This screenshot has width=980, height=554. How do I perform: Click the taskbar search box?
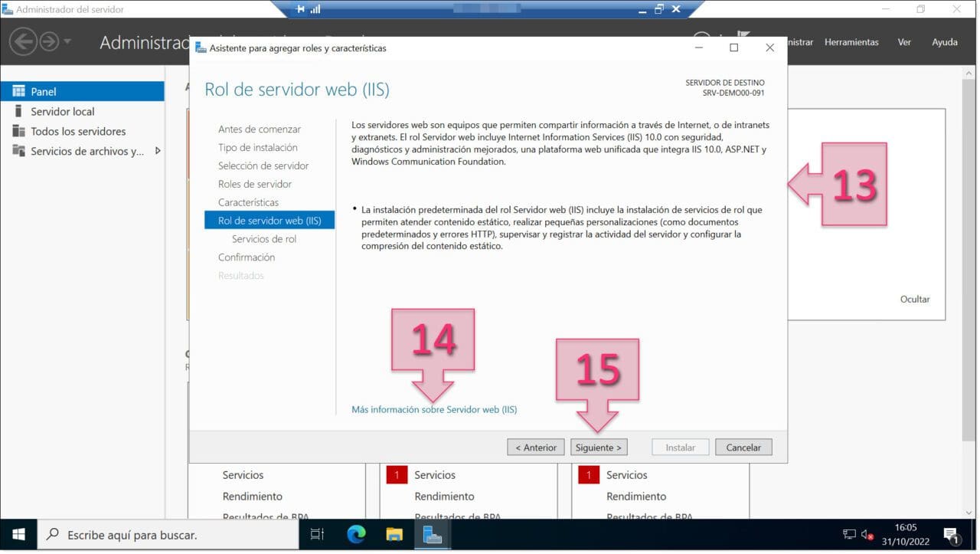pyautogui.click(x=168, y=534)
